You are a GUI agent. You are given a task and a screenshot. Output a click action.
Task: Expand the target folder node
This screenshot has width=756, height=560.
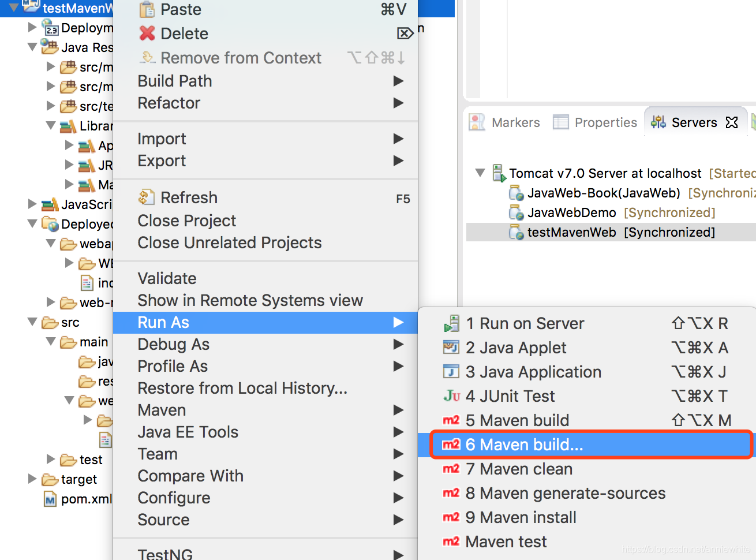pos(32,479)
